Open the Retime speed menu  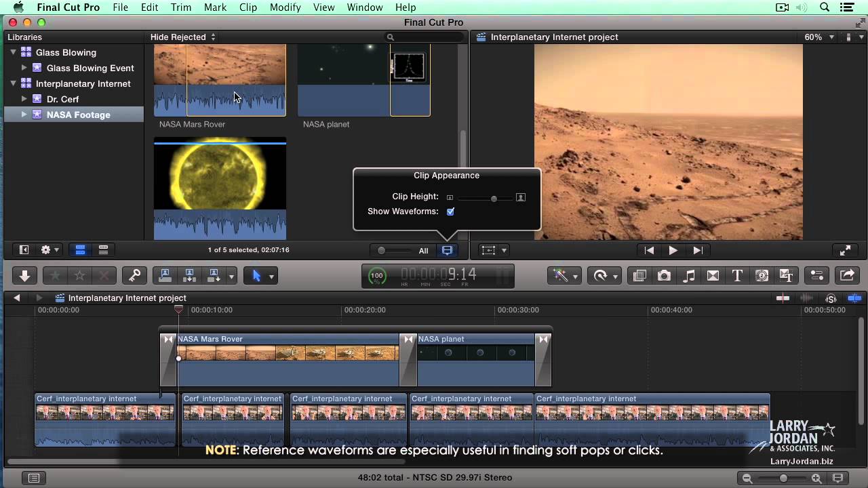point(604,276)
